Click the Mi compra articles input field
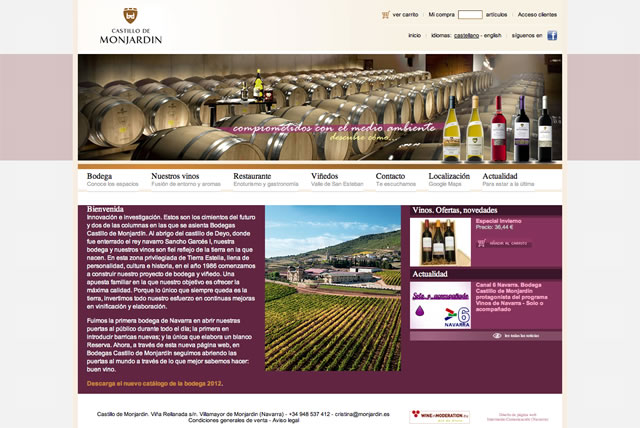 coord(470,15)
